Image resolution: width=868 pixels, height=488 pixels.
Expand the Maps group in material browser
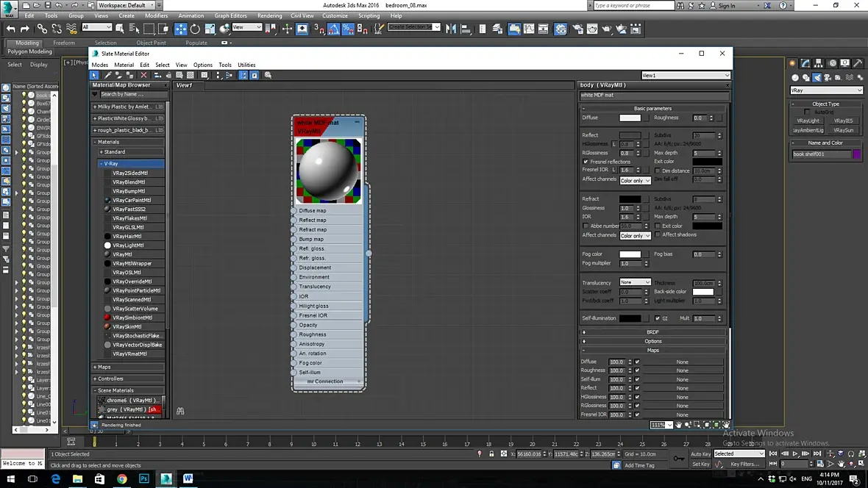(104, 367)
